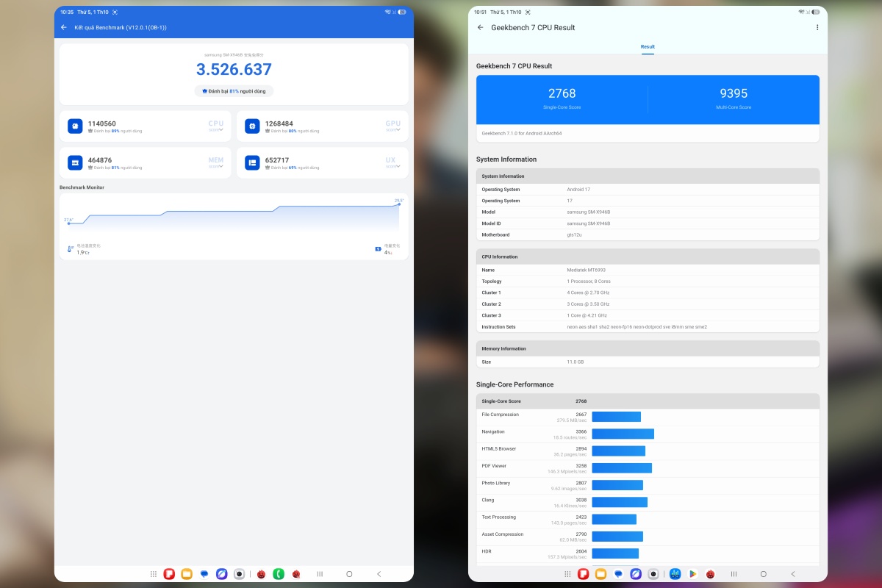
Task: Tap the Recents button in AnTuTu window
Action: 320,574
